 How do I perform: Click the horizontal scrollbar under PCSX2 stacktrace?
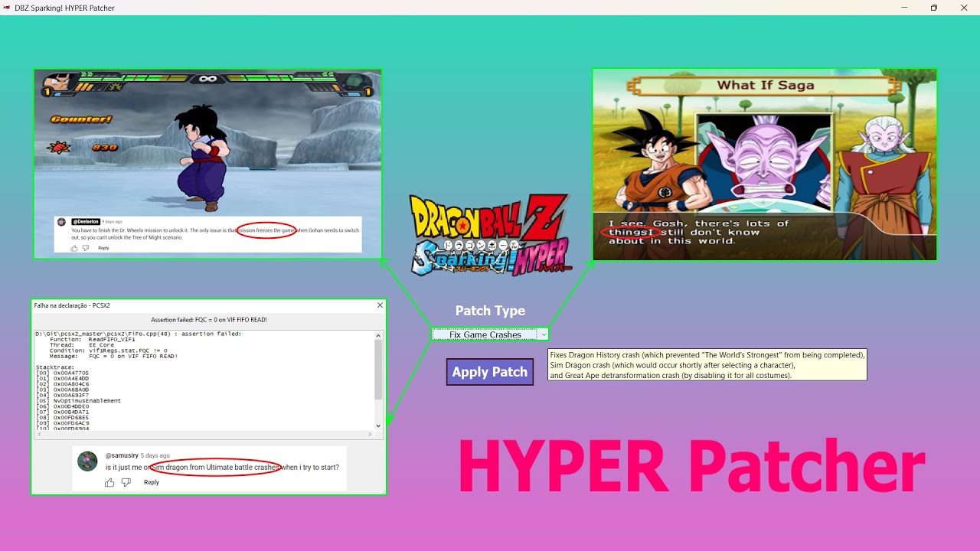click(204, 434)
